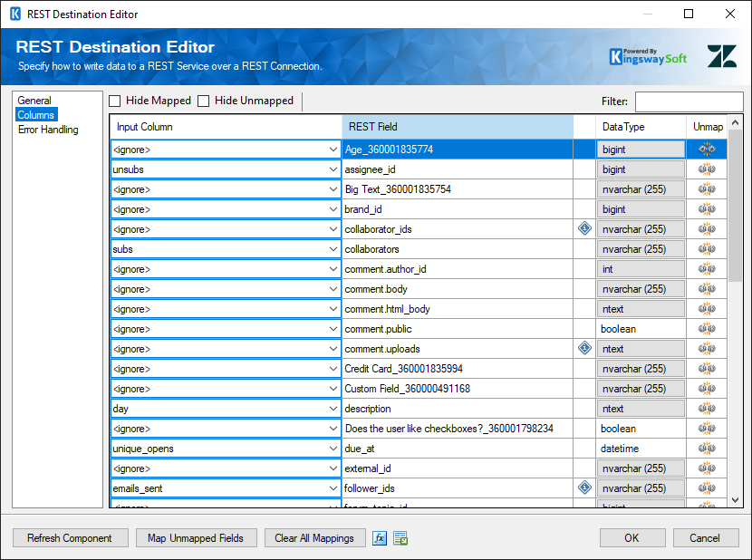Click boolean datatype for comment.public
This screenshot has height=560, width=752.
[641, 329]
